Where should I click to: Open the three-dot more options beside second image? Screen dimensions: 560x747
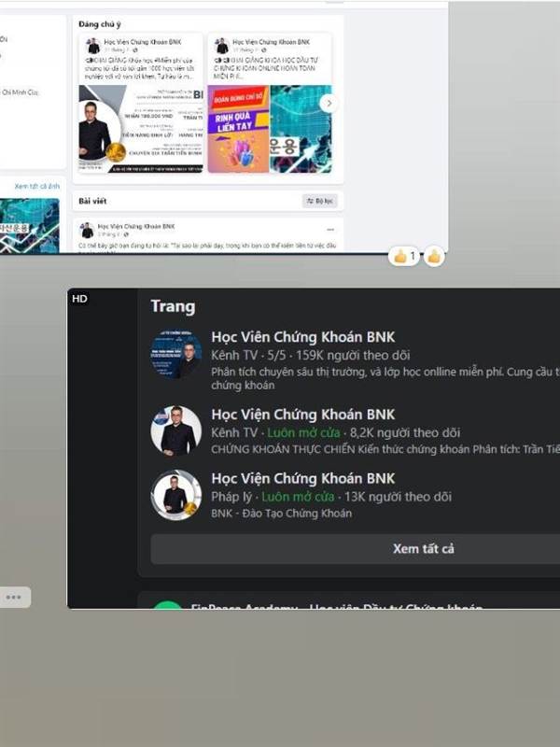click(14, 597)
